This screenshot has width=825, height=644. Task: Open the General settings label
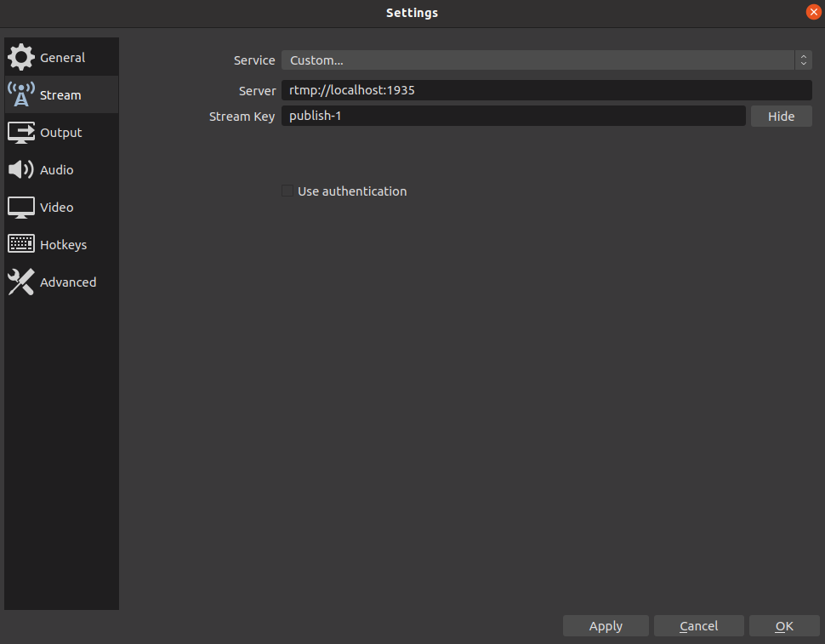point(63,57)
